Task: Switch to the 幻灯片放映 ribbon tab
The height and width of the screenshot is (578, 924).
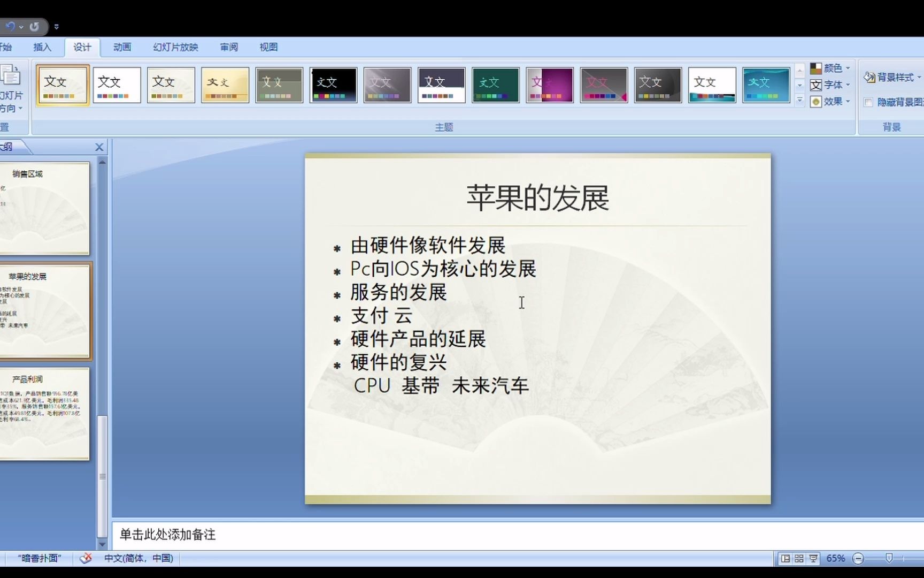Action: [175, 47]
